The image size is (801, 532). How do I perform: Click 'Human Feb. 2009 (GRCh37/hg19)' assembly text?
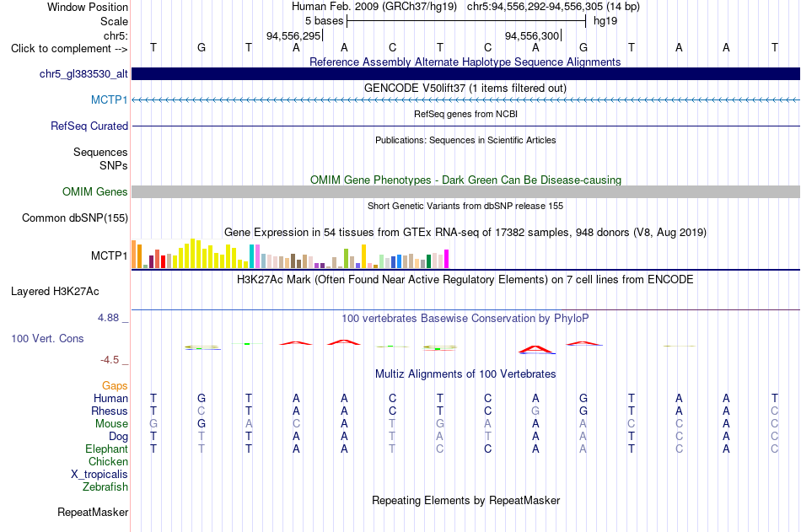tap(374, 7)
